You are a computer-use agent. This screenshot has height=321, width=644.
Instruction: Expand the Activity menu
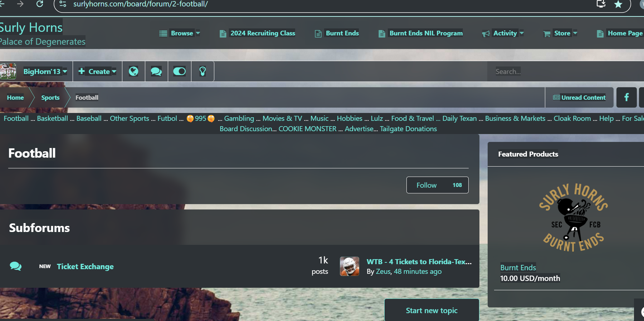(503, 33)
